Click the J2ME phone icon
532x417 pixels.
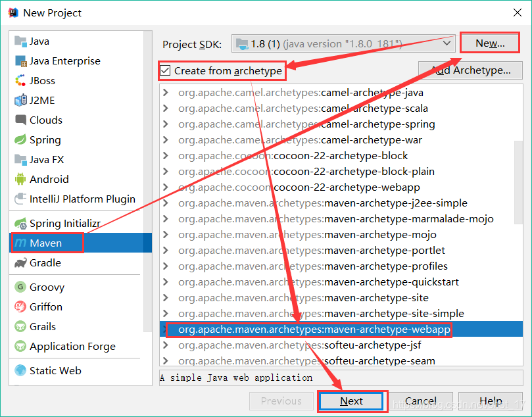pyautogui.click(x=20, y=101)
